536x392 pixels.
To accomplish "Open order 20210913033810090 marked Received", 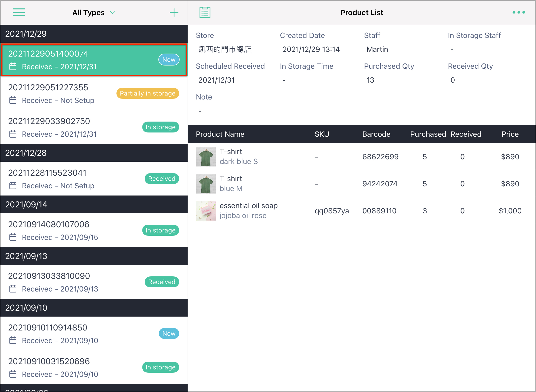I will click(94, 282).
